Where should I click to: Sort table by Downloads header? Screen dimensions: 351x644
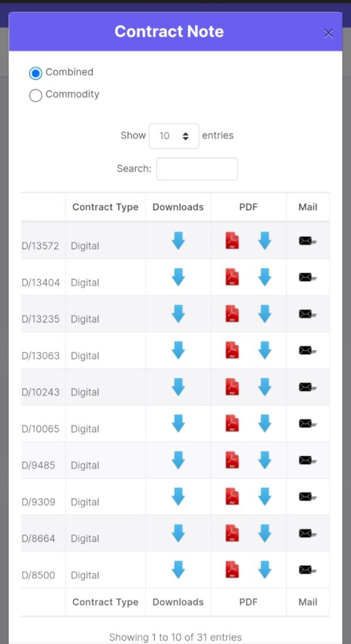coord(178,207)
